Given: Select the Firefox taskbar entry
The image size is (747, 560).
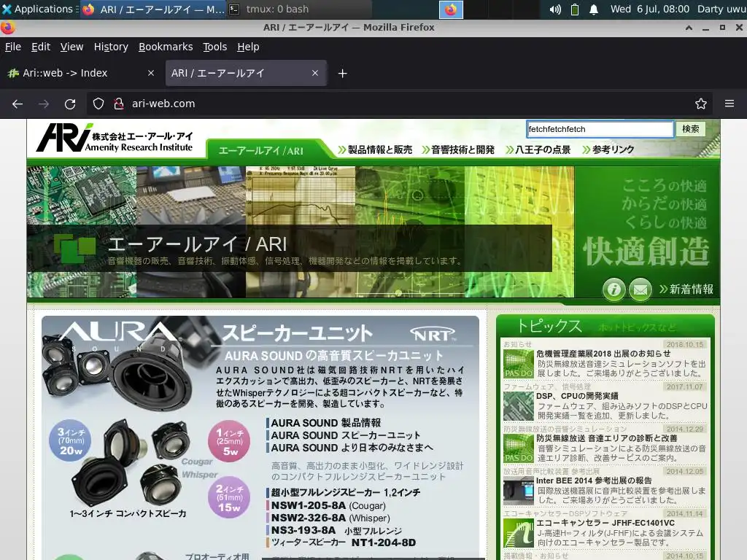Looking at the screenshot, I should pyautogui.click(x=153, y=9).
